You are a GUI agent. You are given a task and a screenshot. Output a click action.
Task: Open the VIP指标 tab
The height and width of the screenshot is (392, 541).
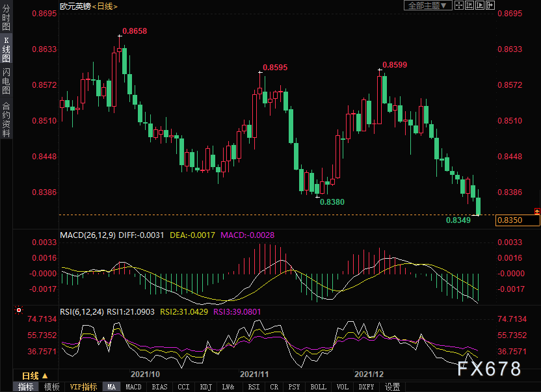83,387
